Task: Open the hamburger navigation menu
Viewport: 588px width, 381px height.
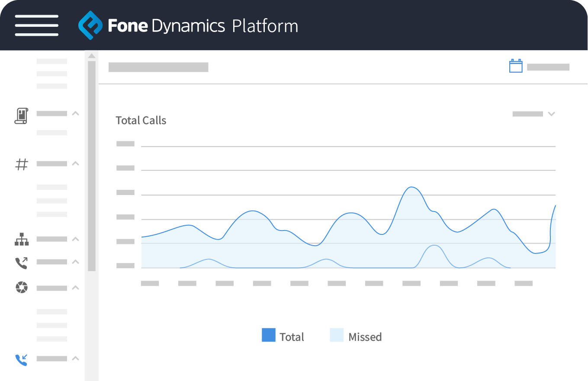Action: pos(36,26)
